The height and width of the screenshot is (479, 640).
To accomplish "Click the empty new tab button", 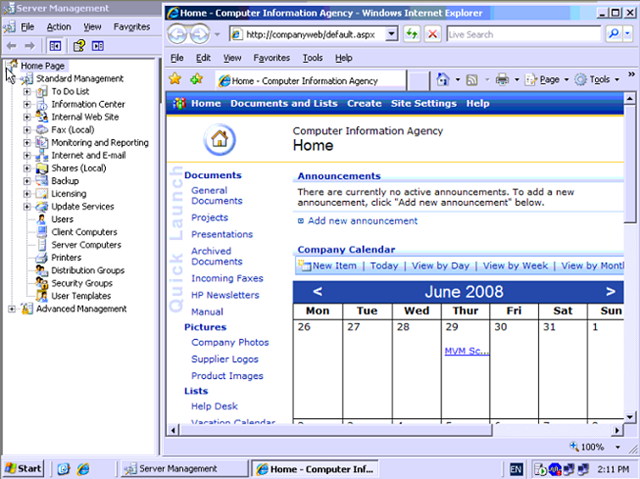I will [418, 81].
